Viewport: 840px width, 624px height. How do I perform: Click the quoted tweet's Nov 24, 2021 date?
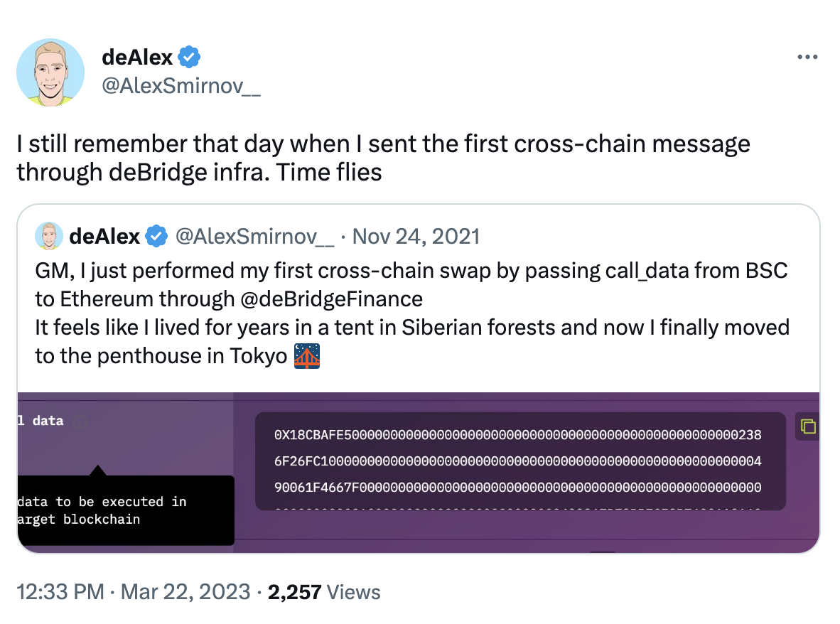(416, 237)
